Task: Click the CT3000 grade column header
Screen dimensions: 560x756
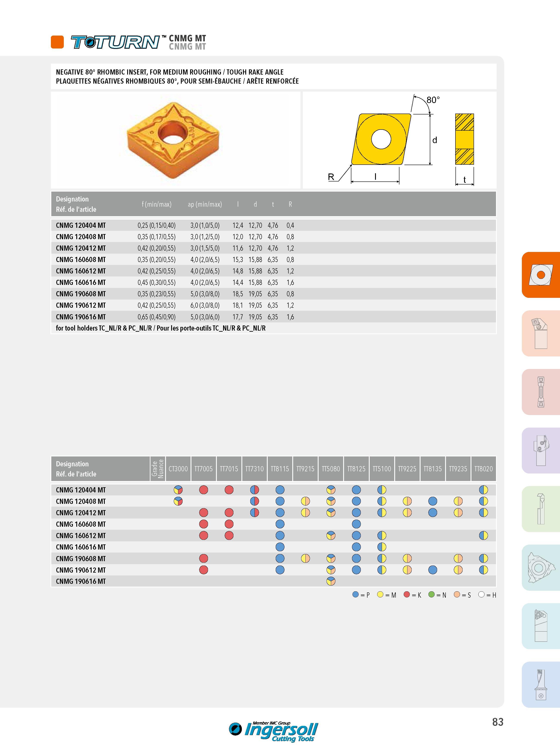Action: pos(178,469)
